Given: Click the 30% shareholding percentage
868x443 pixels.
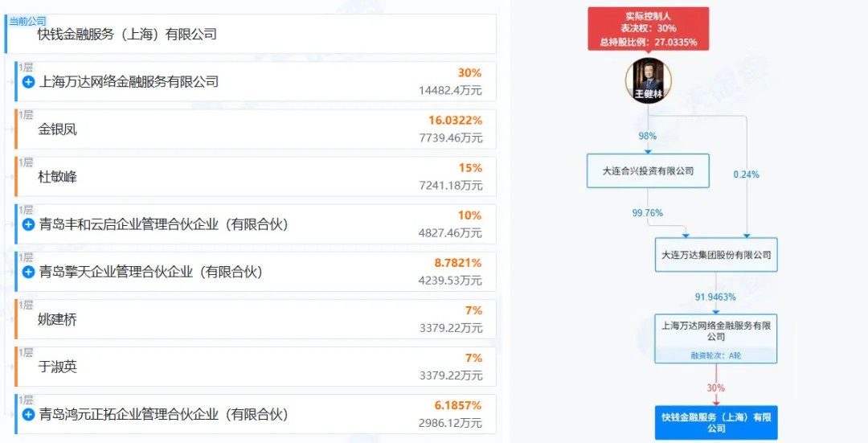Looking at the screenshot, I should click(x=469, y=73).
